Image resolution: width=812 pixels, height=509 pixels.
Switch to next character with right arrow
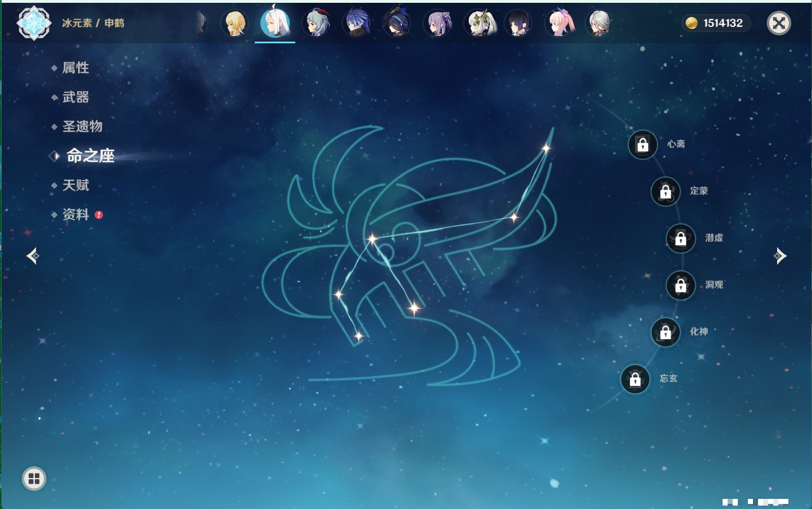(x=780, y=256)
